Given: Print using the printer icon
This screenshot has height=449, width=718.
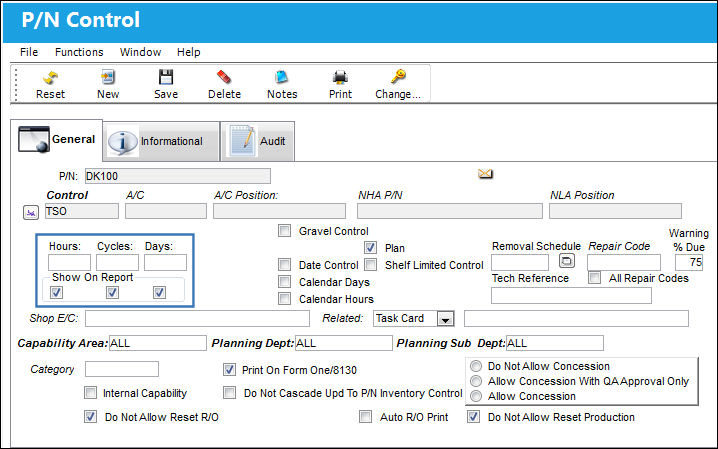Looking at the screenshot, I should click(340, 77).
